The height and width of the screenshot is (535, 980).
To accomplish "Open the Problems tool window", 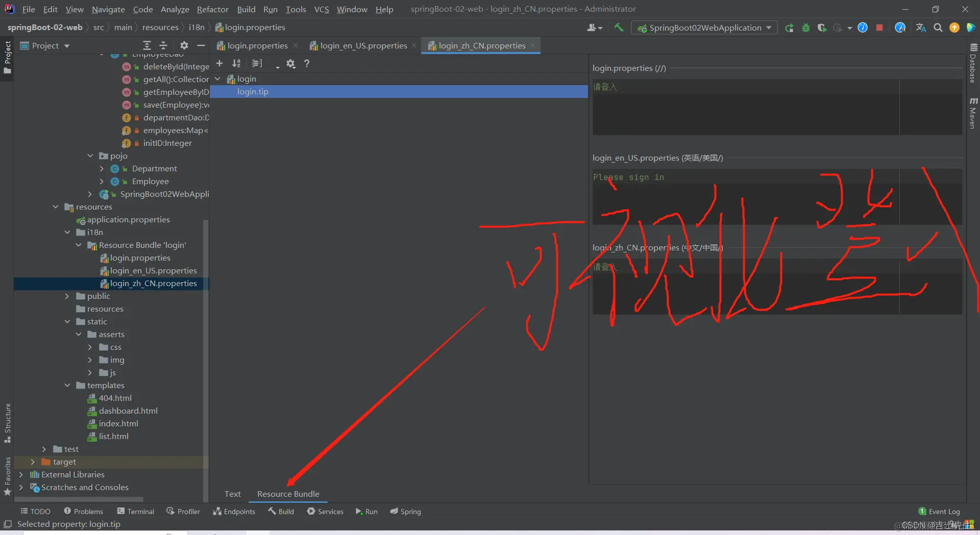I will tap(83, 511).
